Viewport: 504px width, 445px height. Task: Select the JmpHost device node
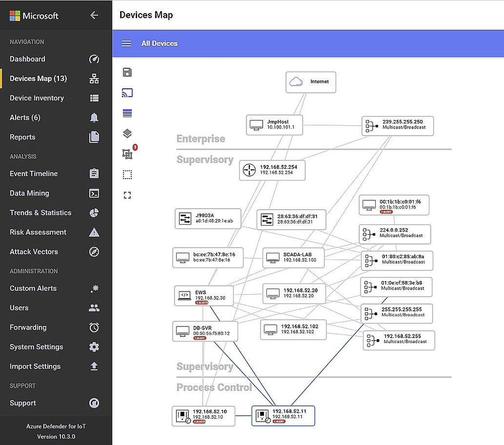tap(274, 125)
